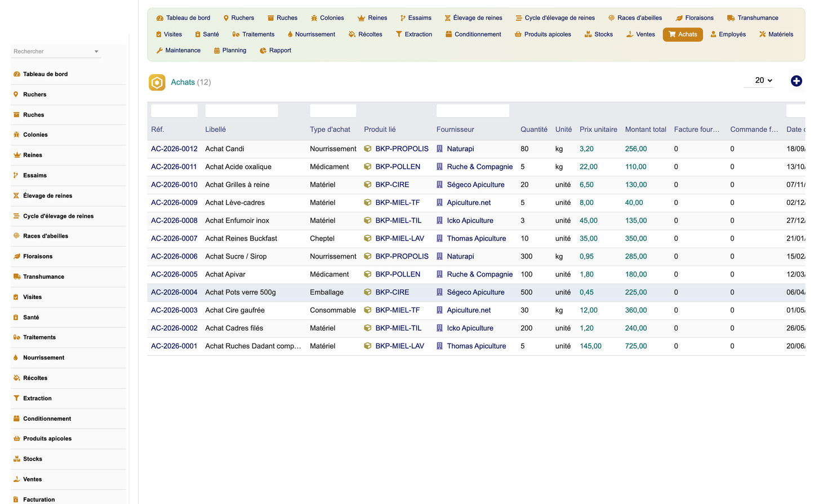Click the sidebar Produits apicoles basket icon
This screenshot has width=814, height=504.
(16, 439)
